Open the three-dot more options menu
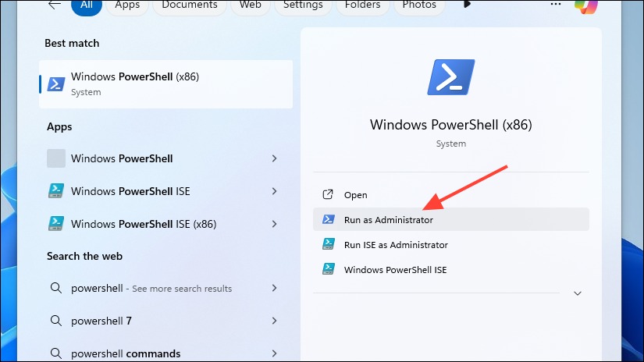This screenshot has width=644, height=362. tap(555, 4)
